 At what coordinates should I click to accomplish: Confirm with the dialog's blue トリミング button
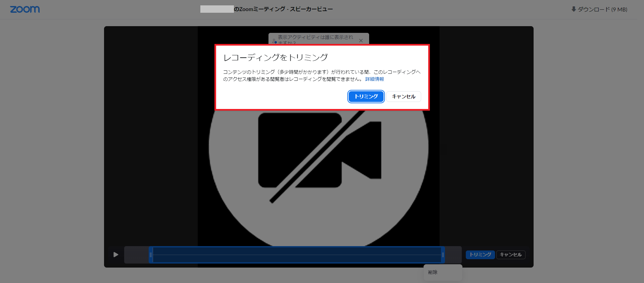(366, 97)
